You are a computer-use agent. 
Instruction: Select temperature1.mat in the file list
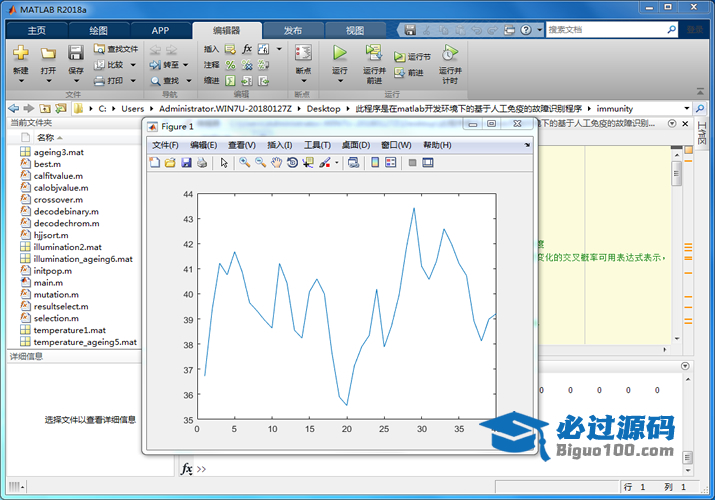tap(69, 330)
